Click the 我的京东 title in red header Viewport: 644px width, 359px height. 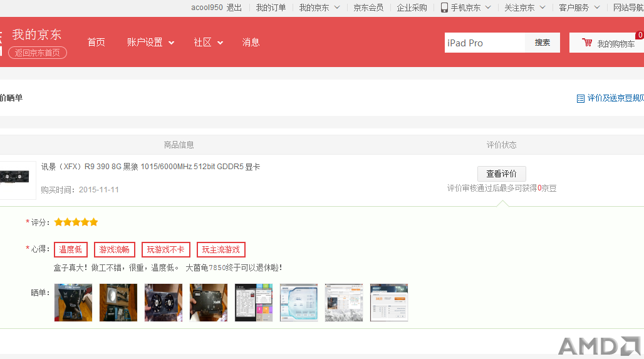(36, 34)
